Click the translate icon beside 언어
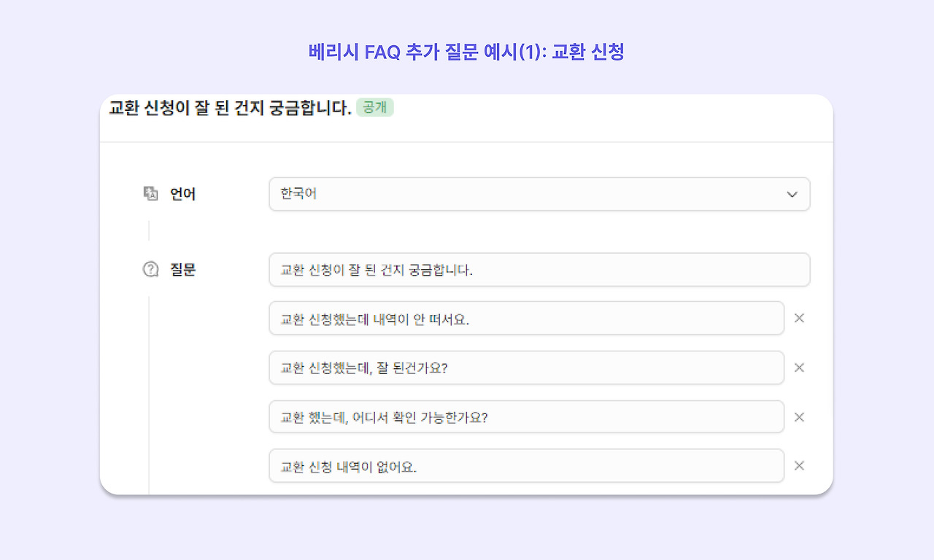 point(150,193)
